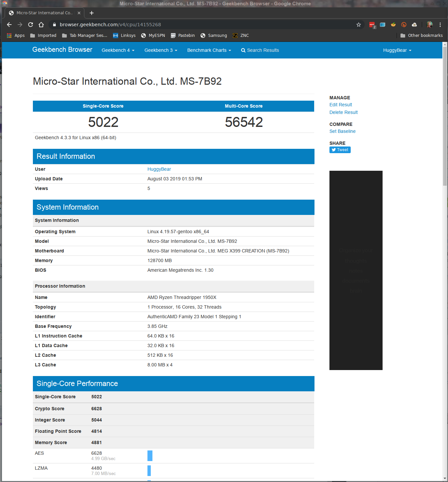Viewport: 448px width, 482px height.
Task: Open the Other bookmarks folder
Action: click(421, 36)
